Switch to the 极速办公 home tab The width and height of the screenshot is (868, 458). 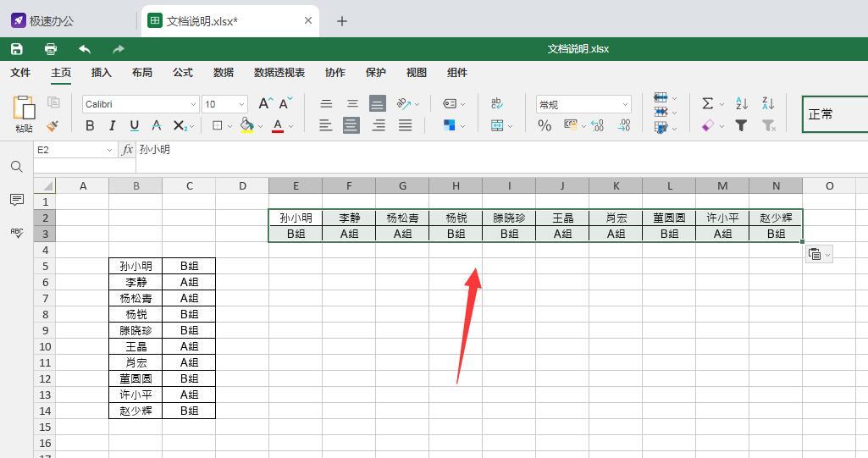click(43, 21)
